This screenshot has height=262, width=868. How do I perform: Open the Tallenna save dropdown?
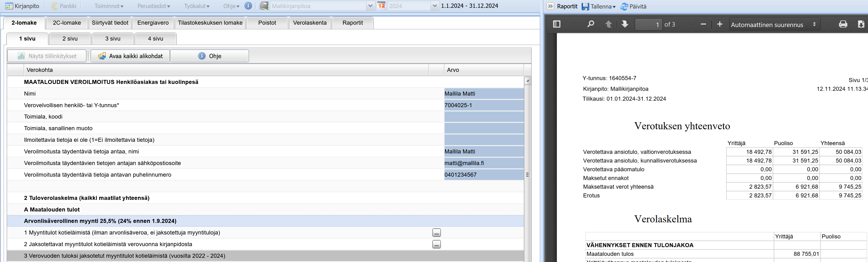coord(599,6)
